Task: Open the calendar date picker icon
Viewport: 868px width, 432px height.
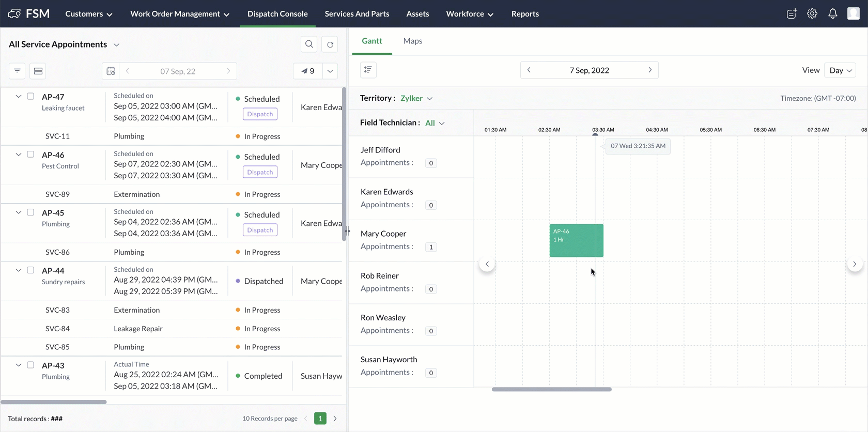Action: click(x=111, y=71)
